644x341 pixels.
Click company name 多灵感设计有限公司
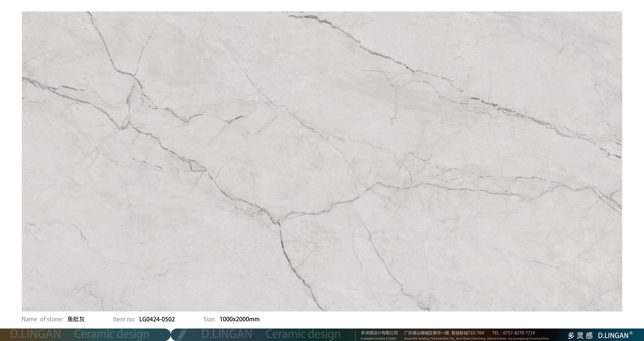tap(379, 333)
